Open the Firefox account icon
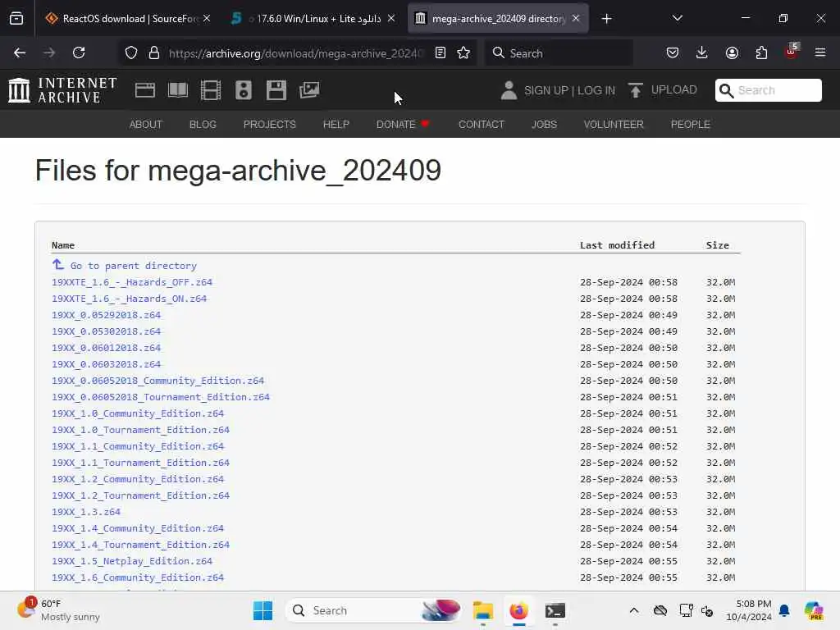Viewport: 840px width, 630px height. point(732,52)
